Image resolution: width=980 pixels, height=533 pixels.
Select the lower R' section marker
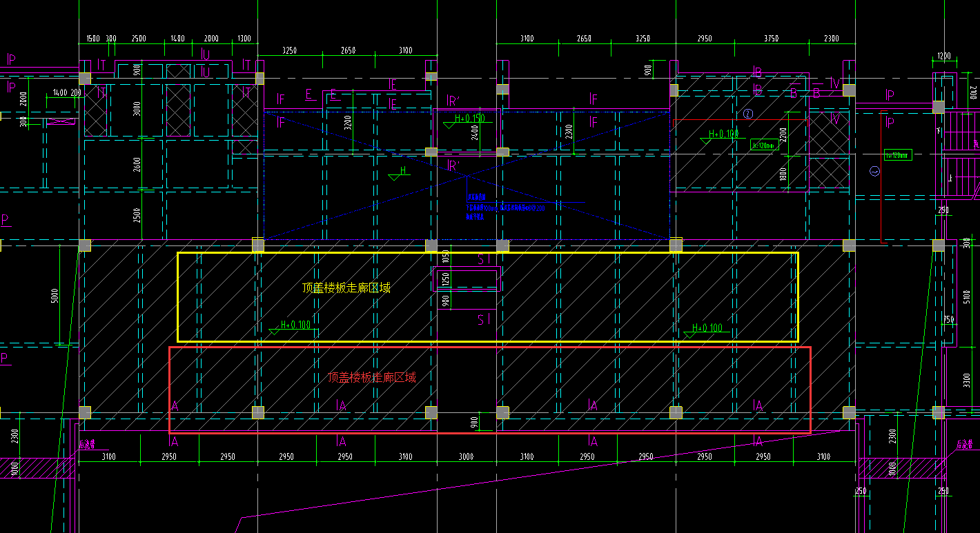pyautogui.click(x=454, y=166)
